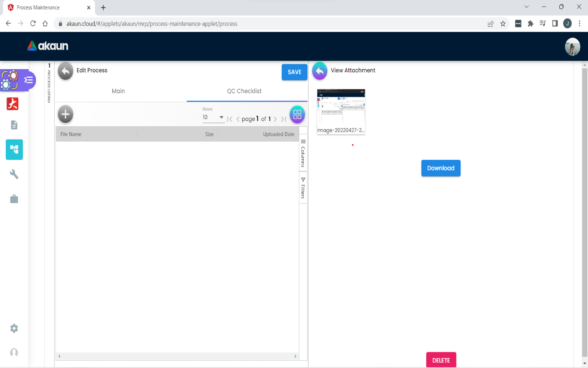588x368 pixels.
Task: Go back from Edit Process
Action: [x=65, y=71]
